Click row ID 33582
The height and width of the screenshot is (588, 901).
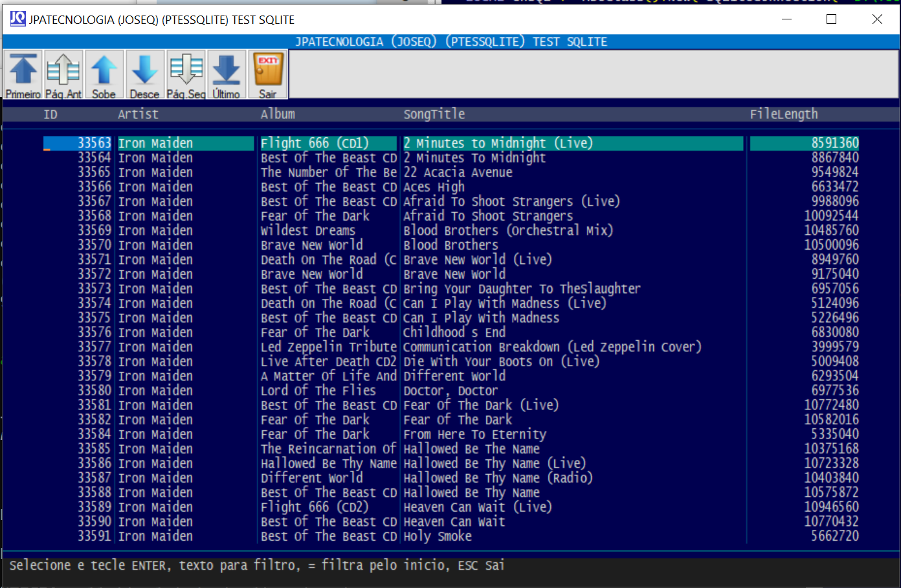point(95,420)
